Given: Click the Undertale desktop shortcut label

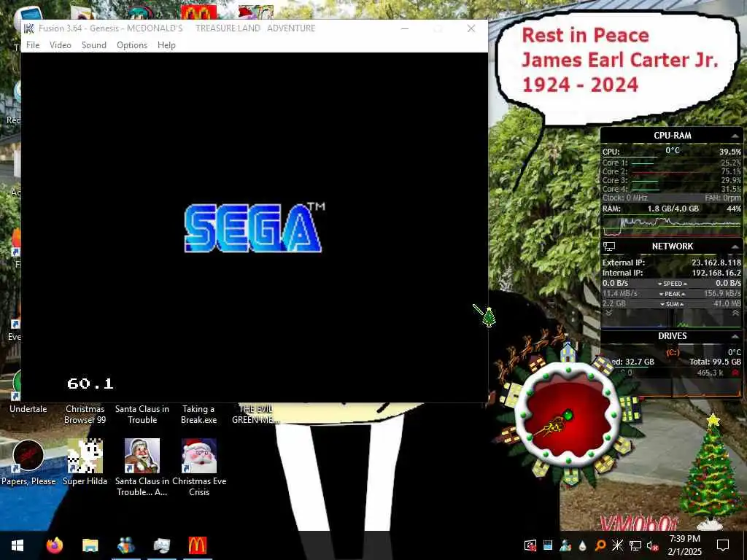Looking at the screenshot, I should pos(28,409).
